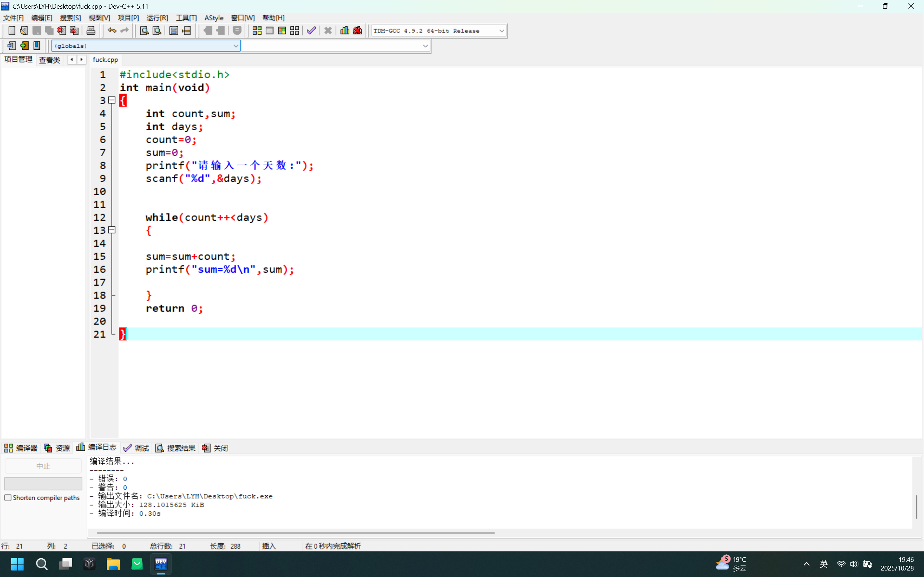Viewport: 924px width, 577px height.
Task: Collapse the main function fold at line 3
Action: click(x=112, y=100)
